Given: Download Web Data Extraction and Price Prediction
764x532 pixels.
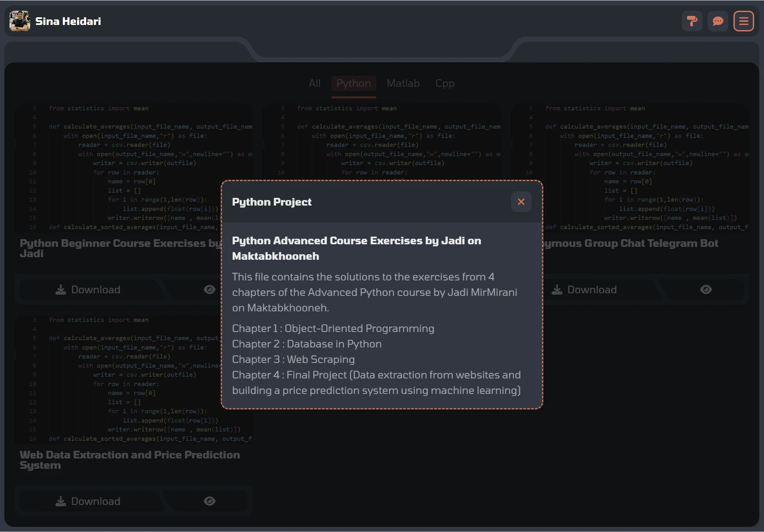Looking at the screenshot, I should click(x=88, y=501).
